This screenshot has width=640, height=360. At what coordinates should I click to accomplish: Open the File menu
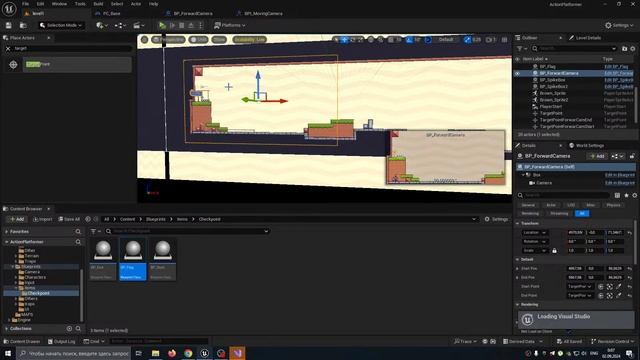coord(25,4)
